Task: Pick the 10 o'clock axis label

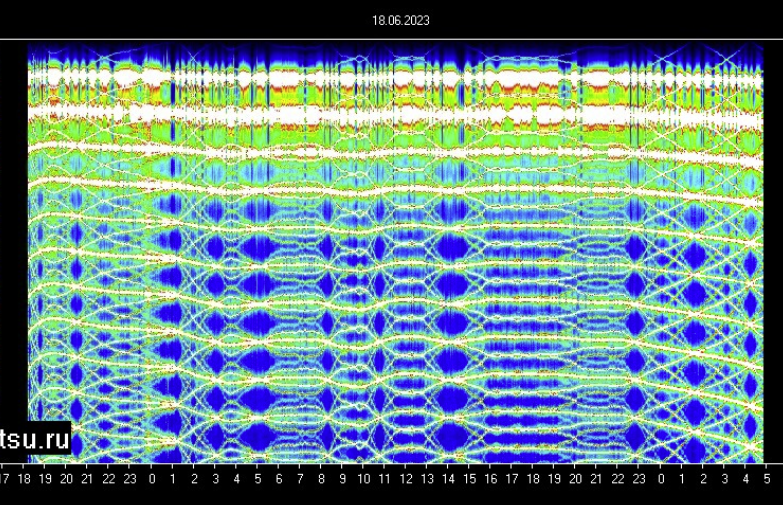Action: (x=364, y=479)
